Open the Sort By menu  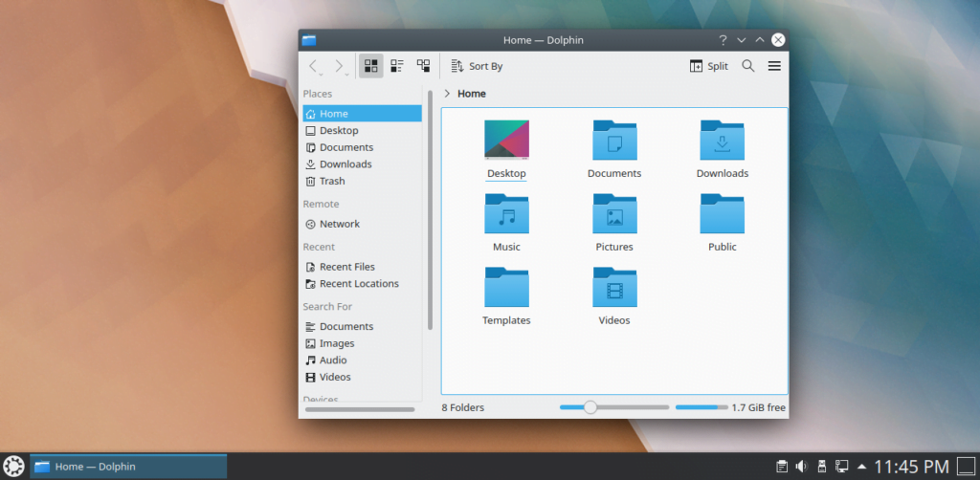click(x=477, y=66)
